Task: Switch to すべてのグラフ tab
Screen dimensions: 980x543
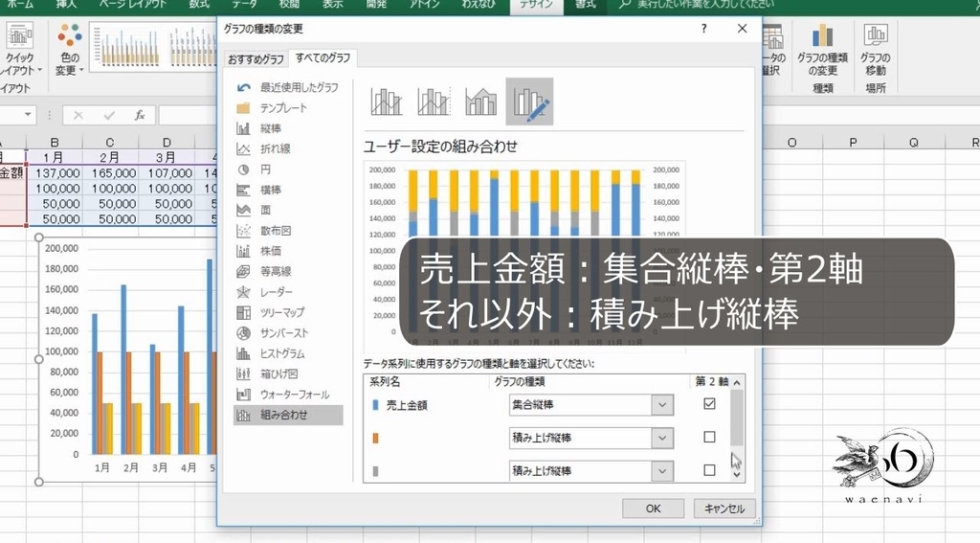Action: [x=323, y=57]
